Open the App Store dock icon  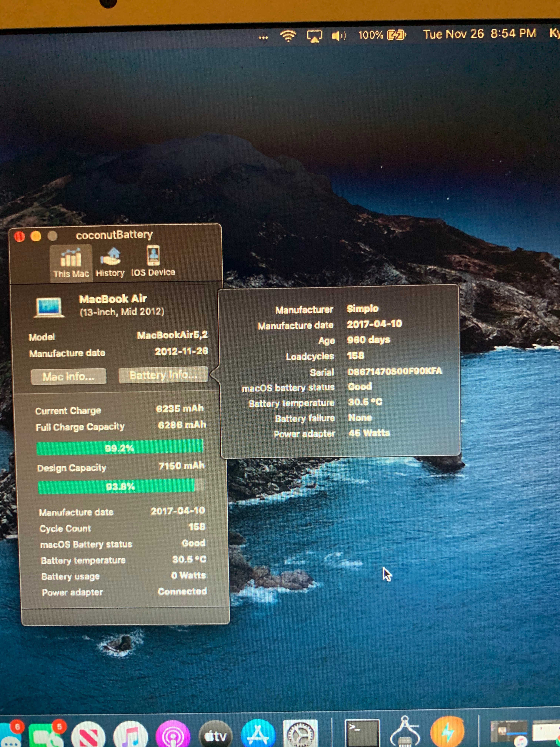[x=258, y=735]
